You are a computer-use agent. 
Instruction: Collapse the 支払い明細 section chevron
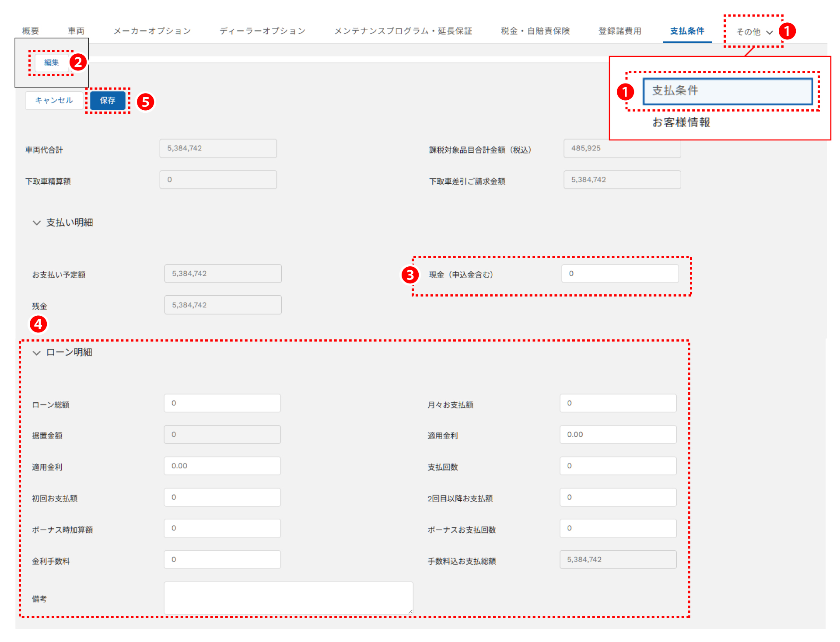[x=37, y=223]
